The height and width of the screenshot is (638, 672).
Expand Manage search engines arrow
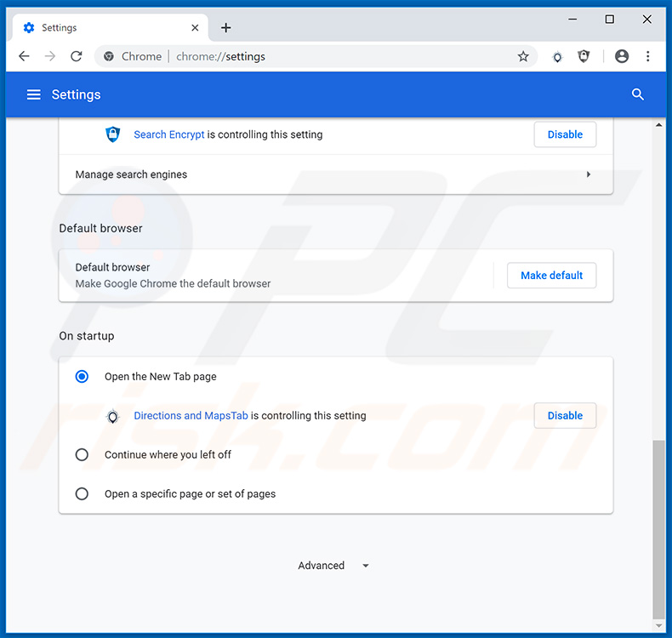click(x=589, y=174)
